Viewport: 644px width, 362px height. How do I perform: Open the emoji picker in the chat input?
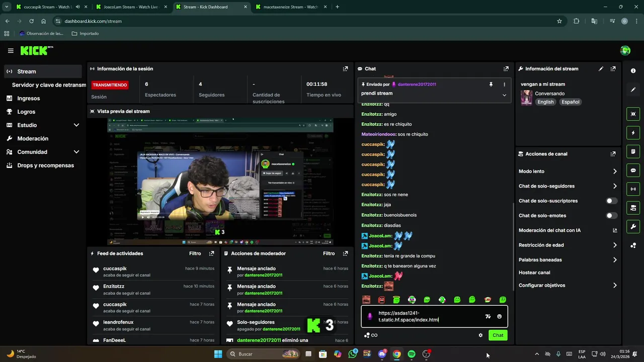click(x=500, y=316)
